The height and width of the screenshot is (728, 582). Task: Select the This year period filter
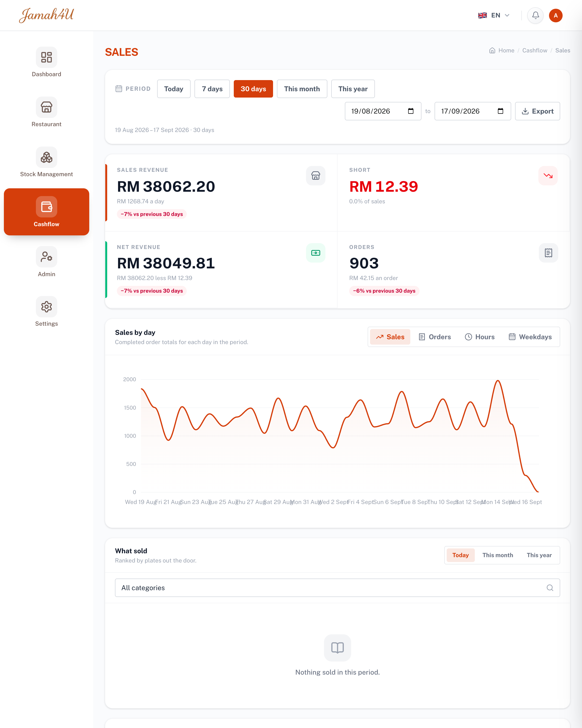pyautogui.click(x=353, y=89)
